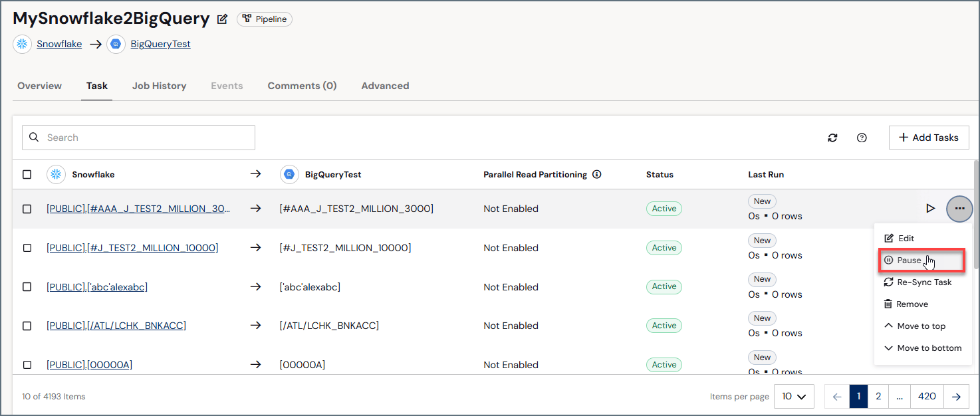The height and width of the screenshot is (416, 980).
Task: Check the /ATL/LCHK_BNKACC row checkbox
Action: (27, 326)
